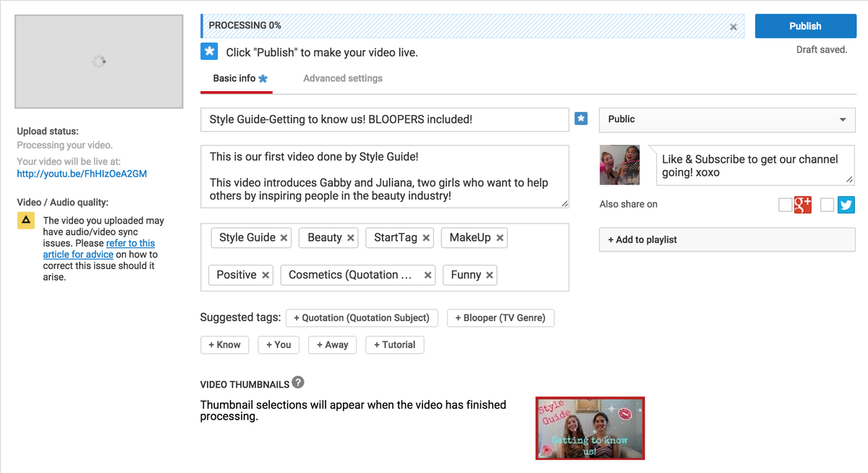
Task: Remove the Funny tag
Action: coord(490,275)
